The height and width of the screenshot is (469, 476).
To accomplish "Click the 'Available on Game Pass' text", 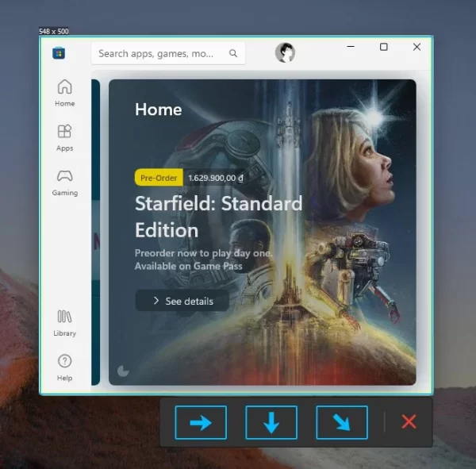I will tap(189, 266).
